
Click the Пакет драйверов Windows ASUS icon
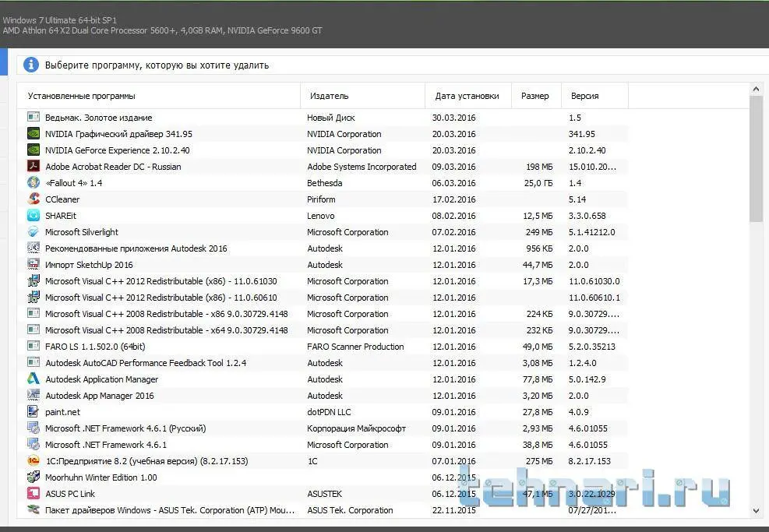coord(34,509)
